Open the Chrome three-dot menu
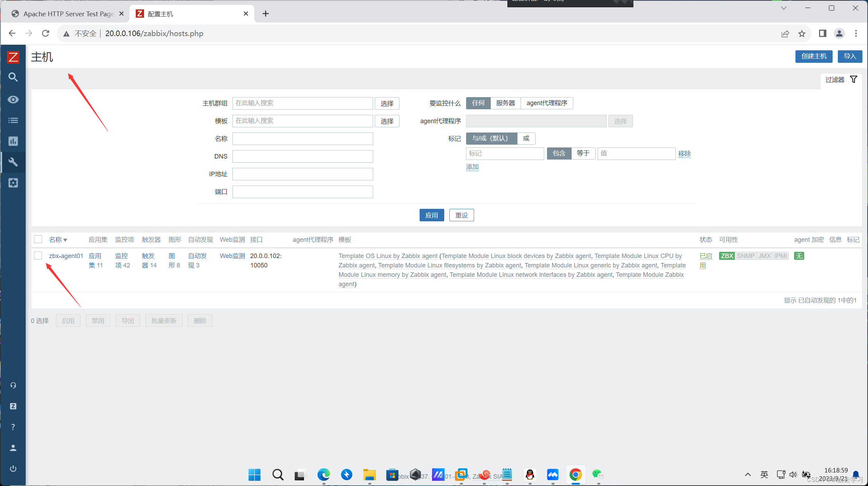Image resolution: width=868 pixels, height=486 pixels. coord(856,33)
